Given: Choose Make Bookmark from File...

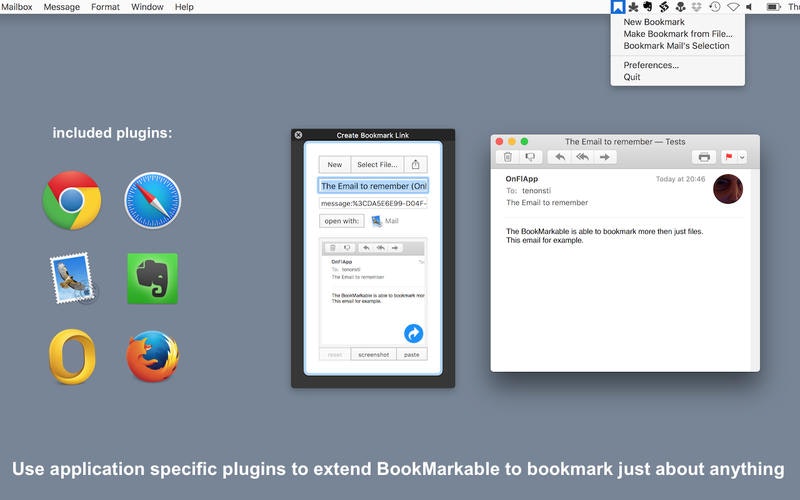Looking at the screenshot, I should click(x=678, y=34).
